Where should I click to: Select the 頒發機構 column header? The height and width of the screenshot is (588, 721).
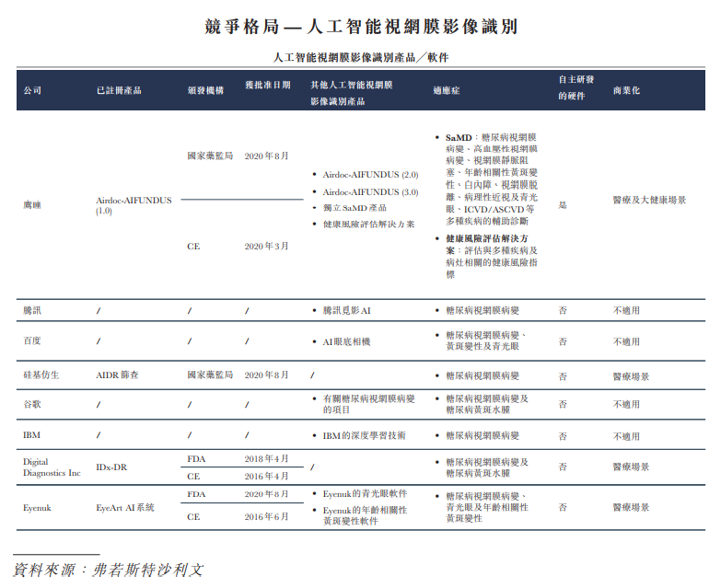pos(205,90)
